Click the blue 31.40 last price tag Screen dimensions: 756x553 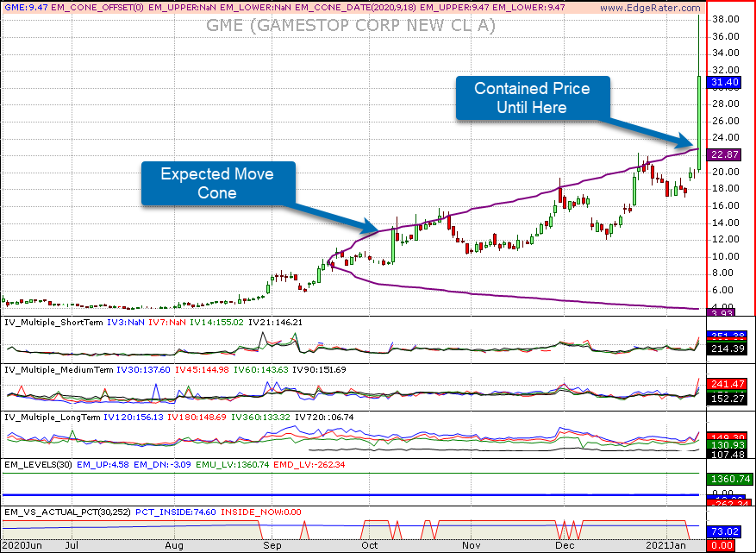725,83
